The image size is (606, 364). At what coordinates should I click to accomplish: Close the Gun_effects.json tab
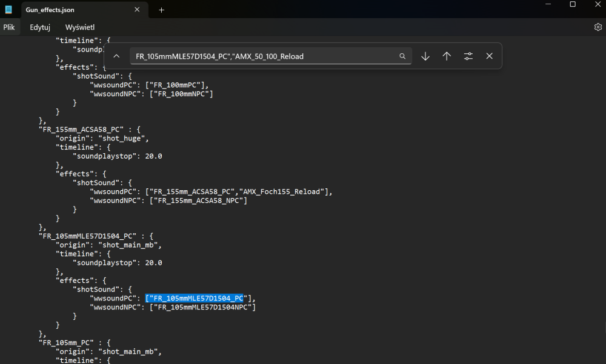click(137, 10)
